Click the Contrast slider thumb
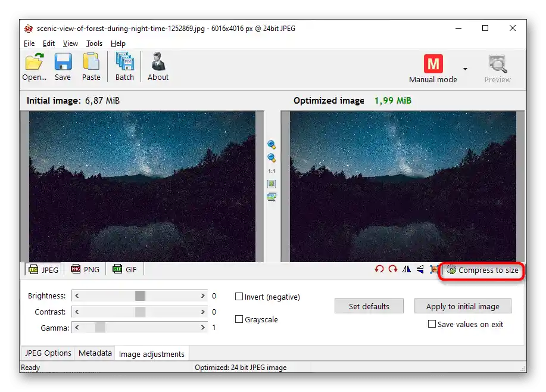546x392 pixels. pos(140,312)
